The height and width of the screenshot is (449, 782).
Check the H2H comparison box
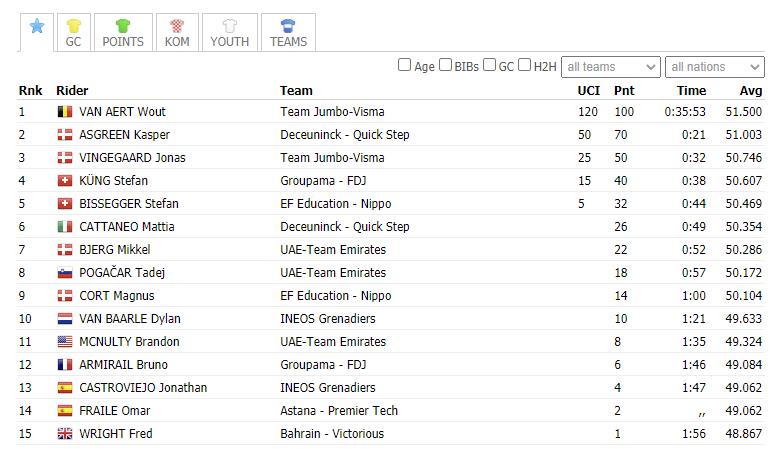tap(524, 65)
